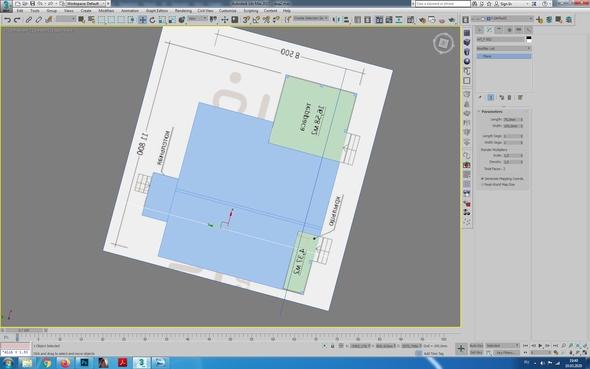Open the Rendering menu
Viewport: 590px width, 369px height.
pyautogui.click(x=183, y=11)
